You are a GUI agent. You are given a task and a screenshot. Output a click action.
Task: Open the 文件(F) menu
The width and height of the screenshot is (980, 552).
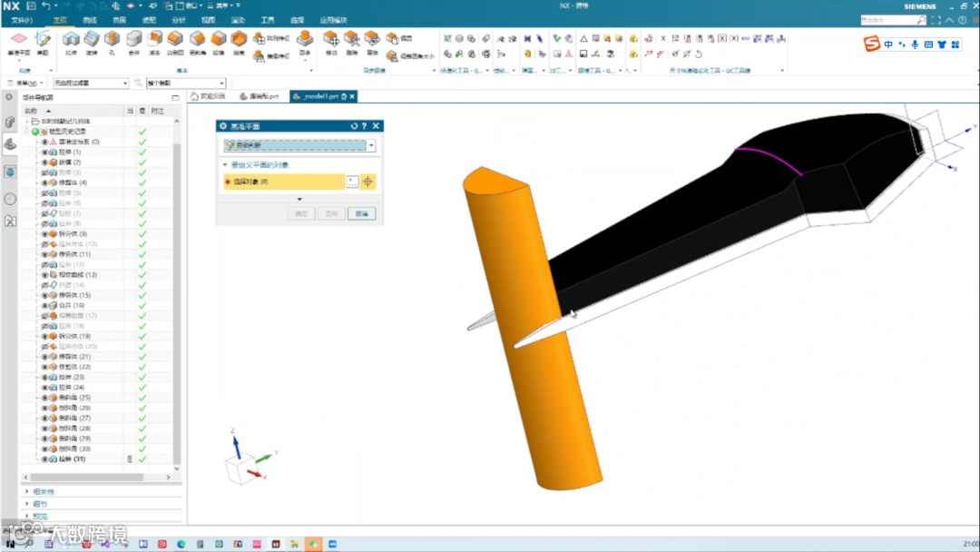(x=21, y=20)
